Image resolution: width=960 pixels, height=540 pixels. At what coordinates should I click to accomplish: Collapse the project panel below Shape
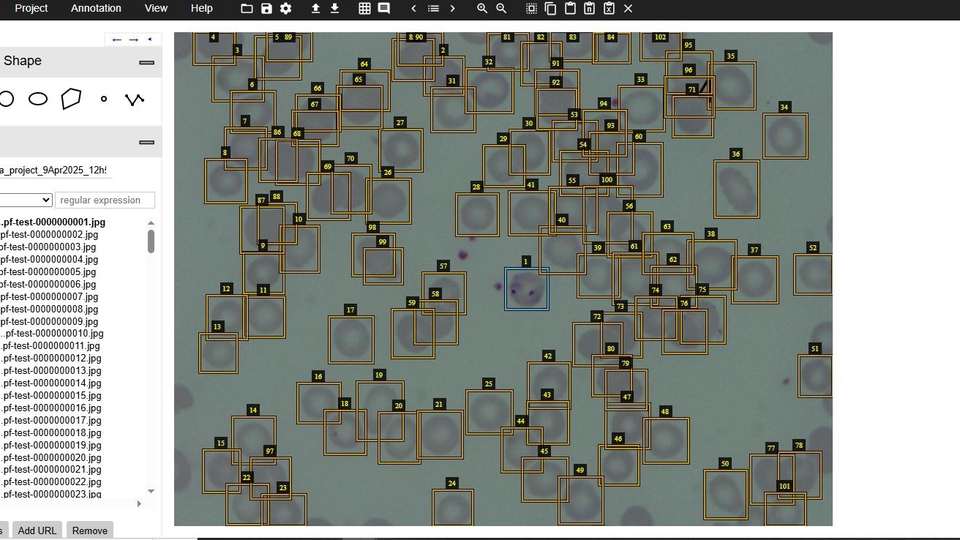[146, 142]
